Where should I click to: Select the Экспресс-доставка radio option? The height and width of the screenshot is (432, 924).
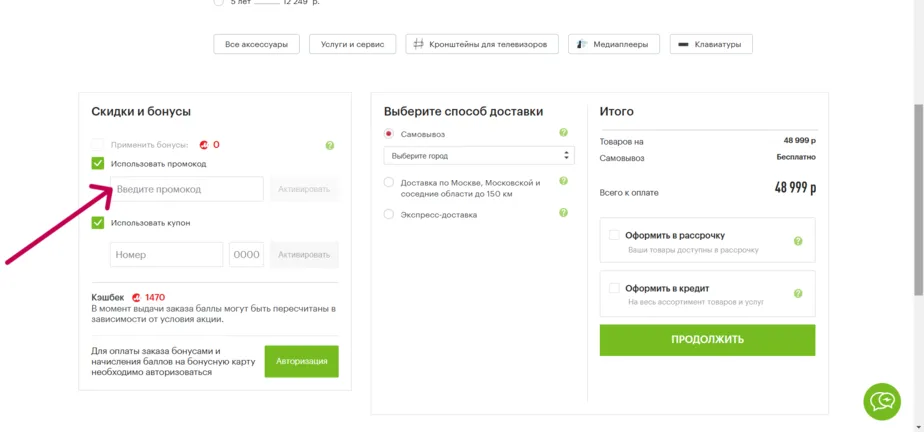(388, 215)
